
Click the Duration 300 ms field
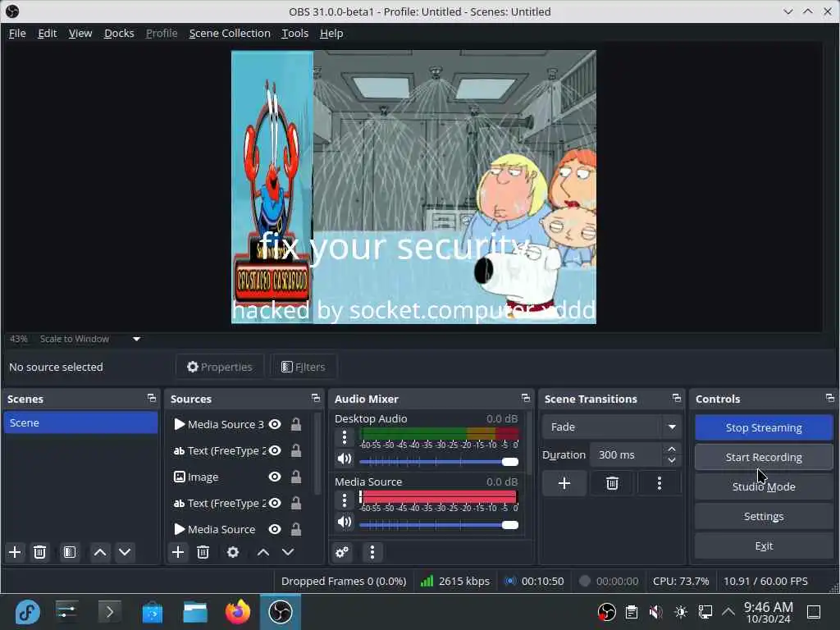(x=627, y=454)
